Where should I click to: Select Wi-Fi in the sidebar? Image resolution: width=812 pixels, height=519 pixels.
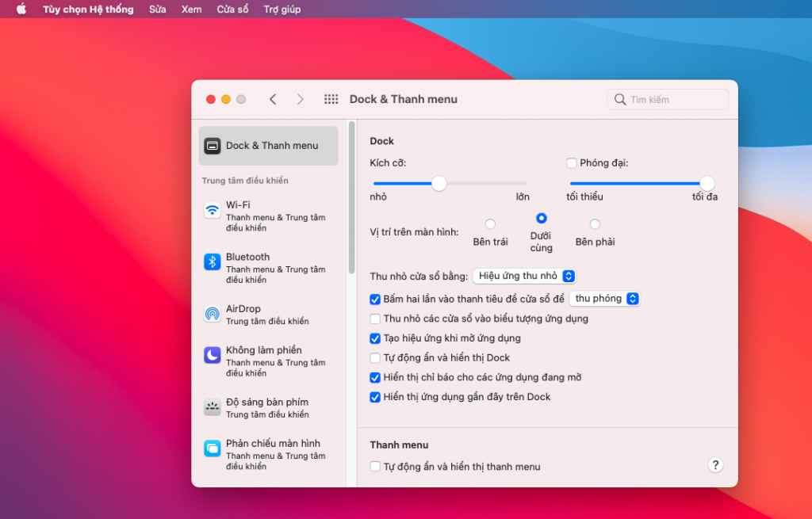point(268,216)
